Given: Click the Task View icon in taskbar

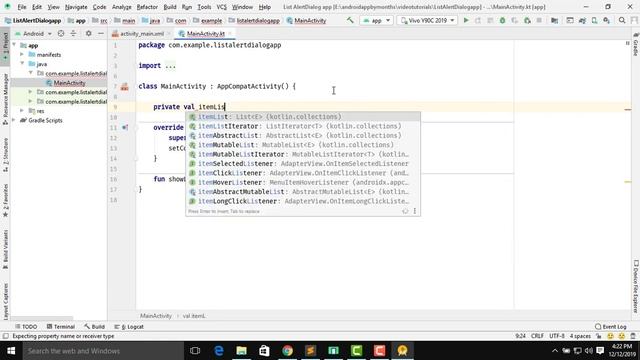Looking at the screenshot, I should click(x=195, y=351).
